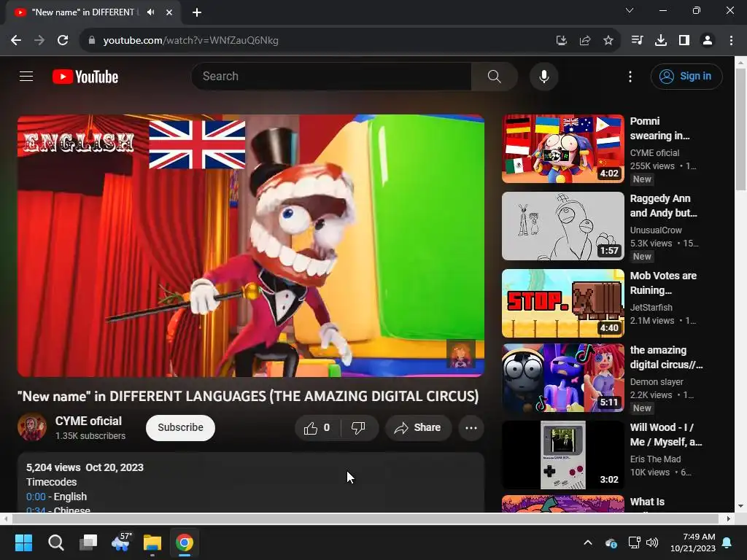Open volume control in tray
747x560 pixels.
[x=652, y=542]
